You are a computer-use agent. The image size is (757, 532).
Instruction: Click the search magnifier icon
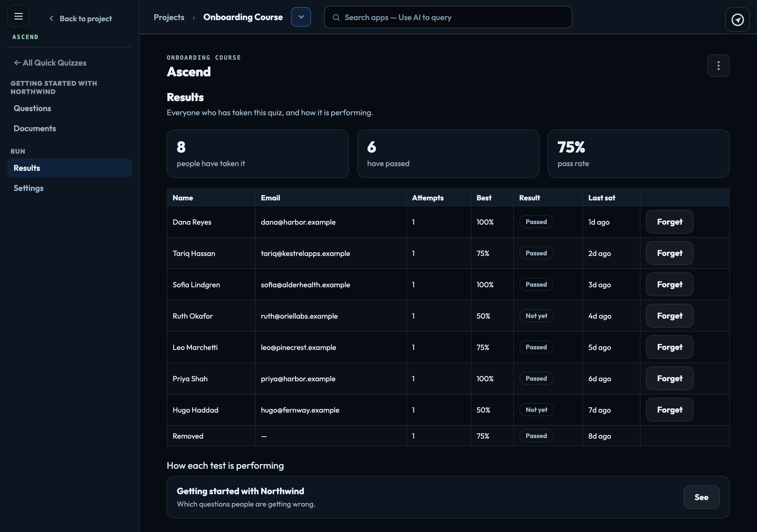point(336,17)
